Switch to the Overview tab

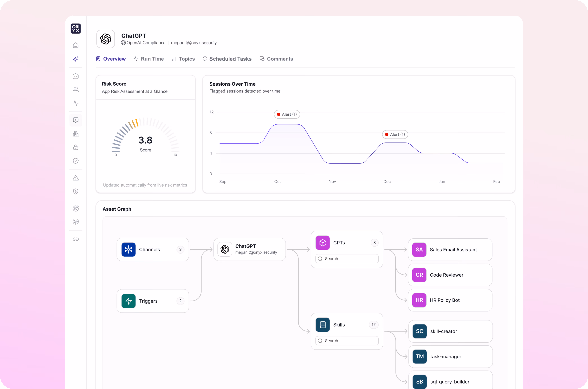[x=111, y=59]
